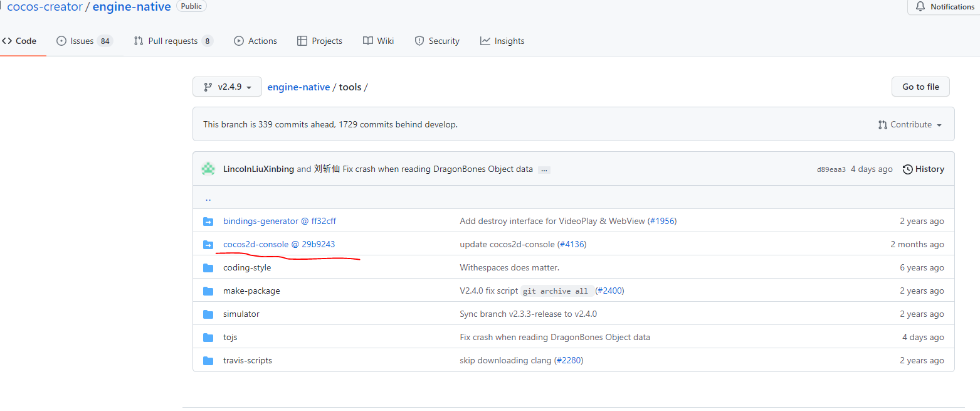Open the travis-scripts folder
This screenshot has width=980, height=411.
pos(248,360)
